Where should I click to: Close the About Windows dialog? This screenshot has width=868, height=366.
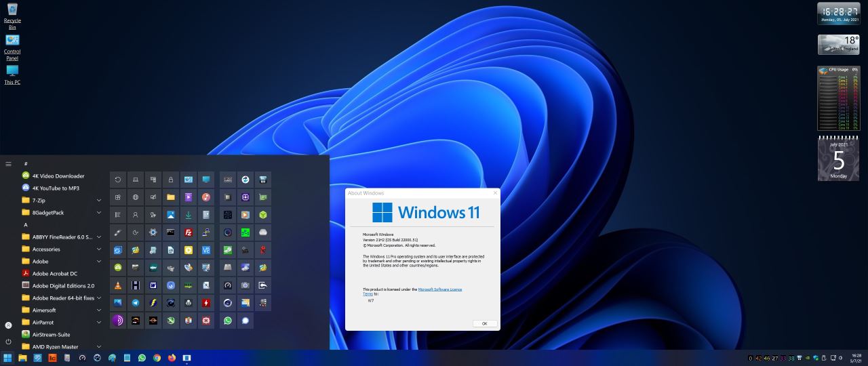click(495, 193)
